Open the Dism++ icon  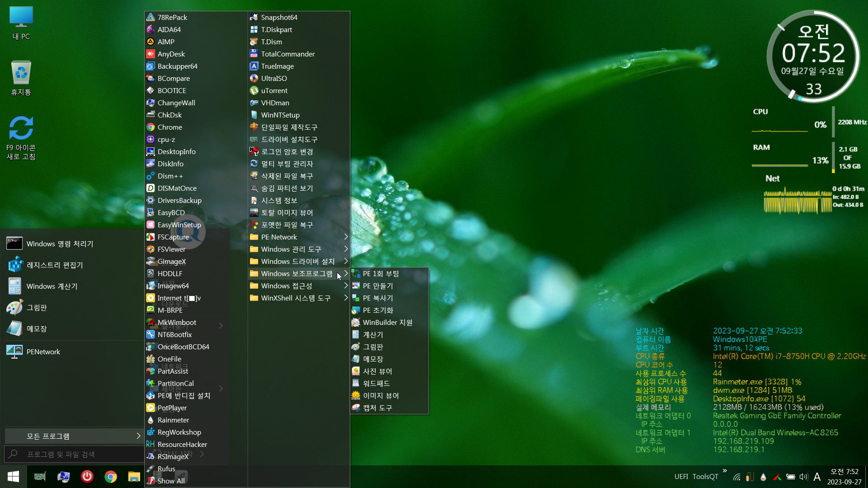[151, 176]
